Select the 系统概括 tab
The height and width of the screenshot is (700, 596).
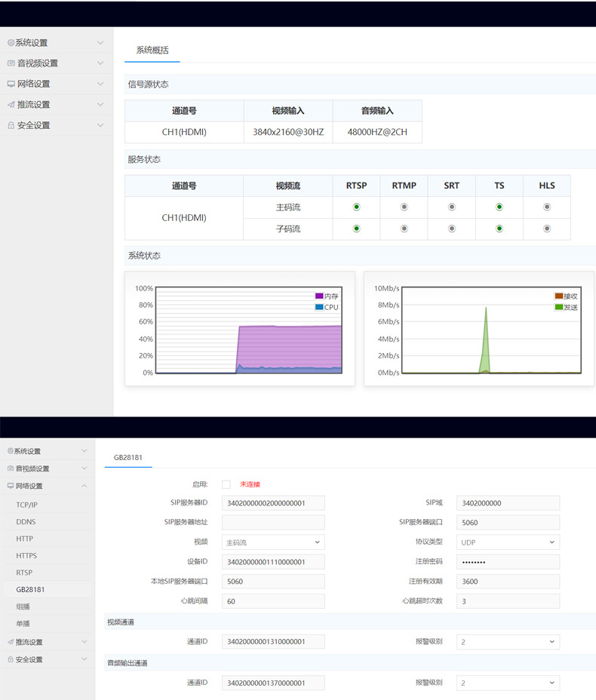(152, 51)
